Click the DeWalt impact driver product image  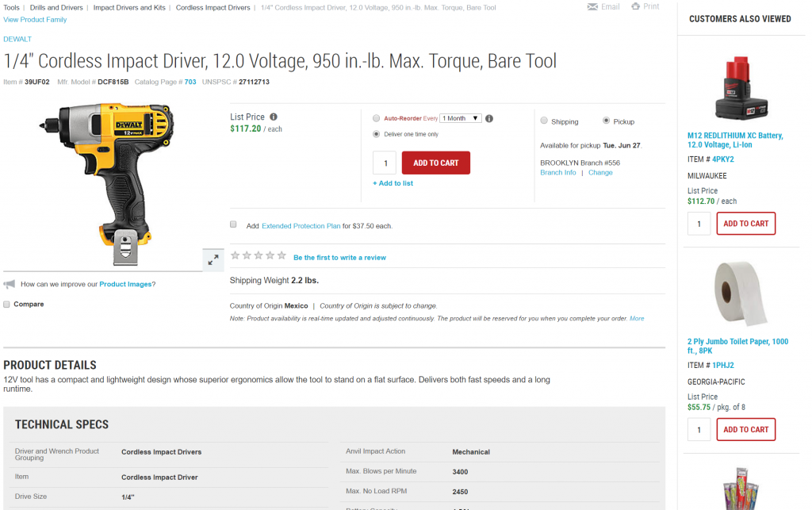click(107, 184)
